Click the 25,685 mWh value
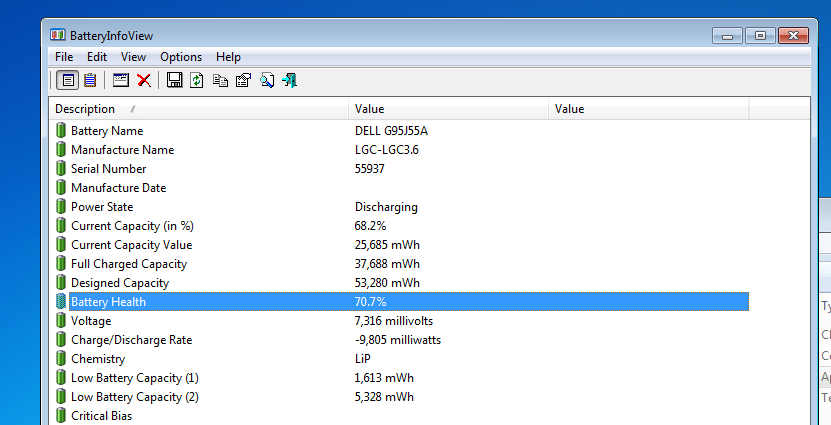This screenshot has width=831, height=425. pyautogui.click(x=387, y=245)
